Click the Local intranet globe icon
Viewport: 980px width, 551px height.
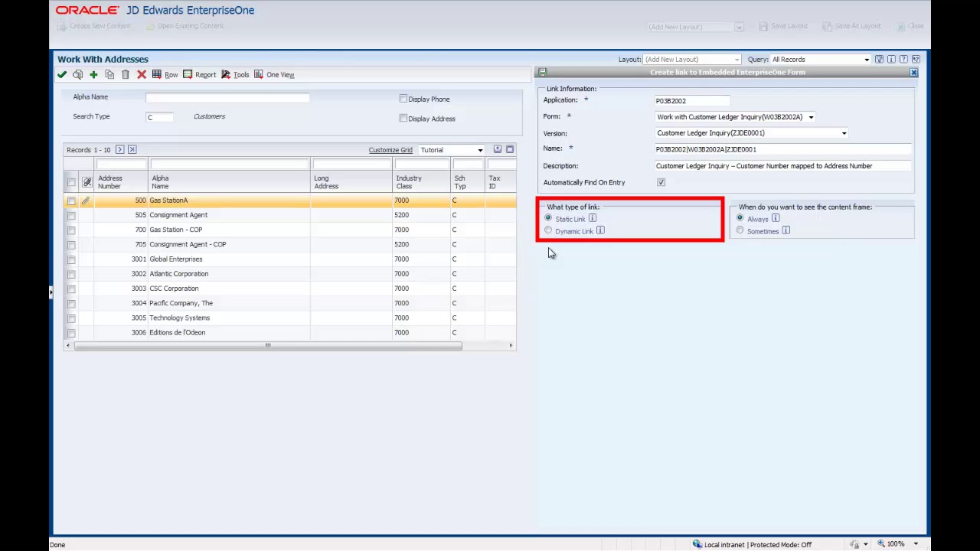(697, 544)
